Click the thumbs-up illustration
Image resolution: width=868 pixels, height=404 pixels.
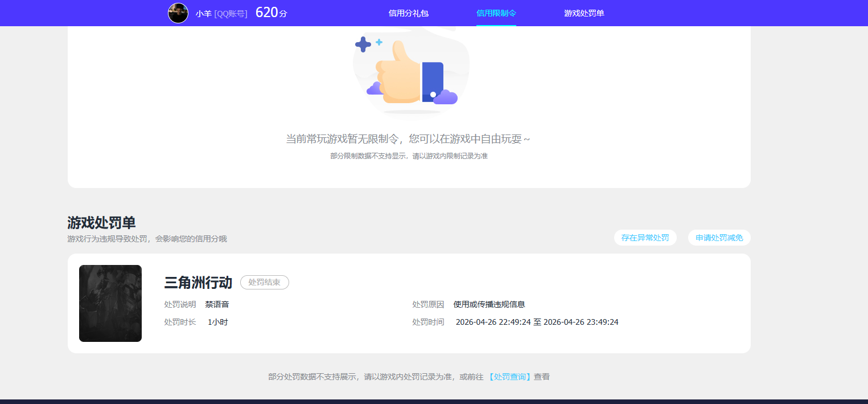pyautogui.click(x=411, y=71)
